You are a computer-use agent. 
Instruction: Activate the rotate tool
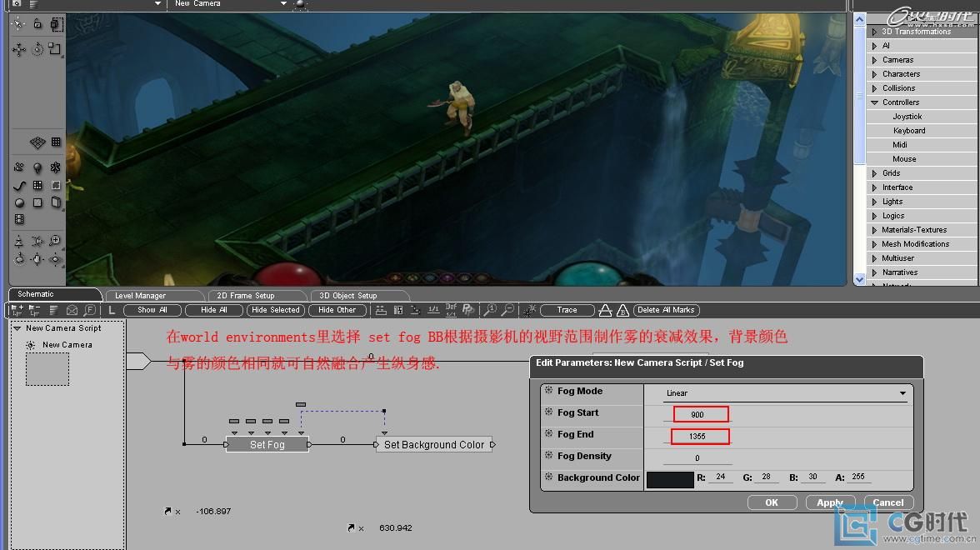[37, 48]
